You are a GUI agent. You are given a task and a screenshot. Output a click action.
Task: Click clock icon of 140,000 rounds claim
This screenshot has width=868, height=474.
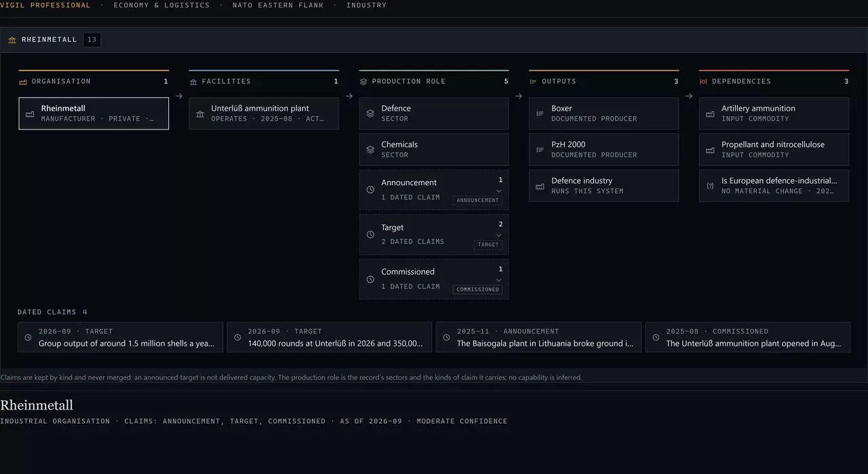pyautogui.click(x=237, y=338)
